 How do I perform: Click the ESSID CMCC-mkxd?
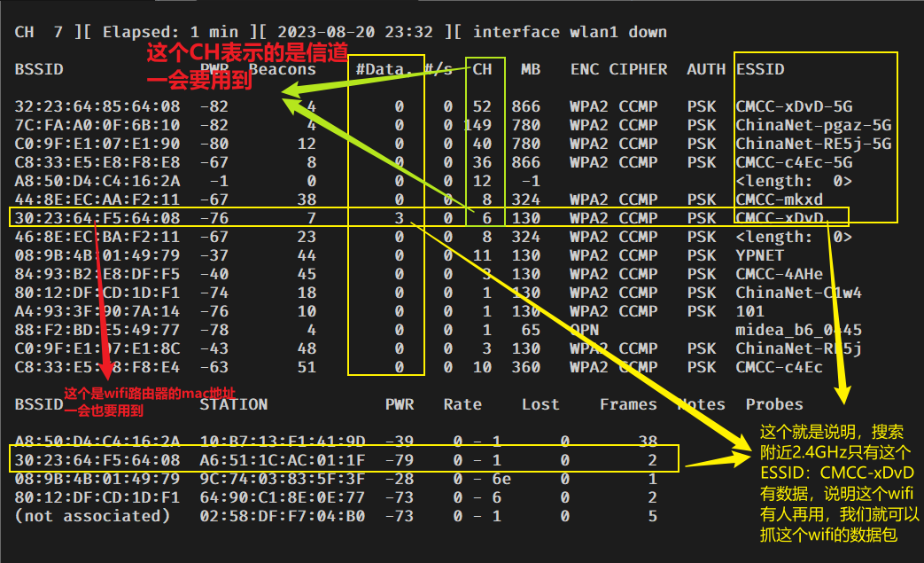(x=779, y=199)
